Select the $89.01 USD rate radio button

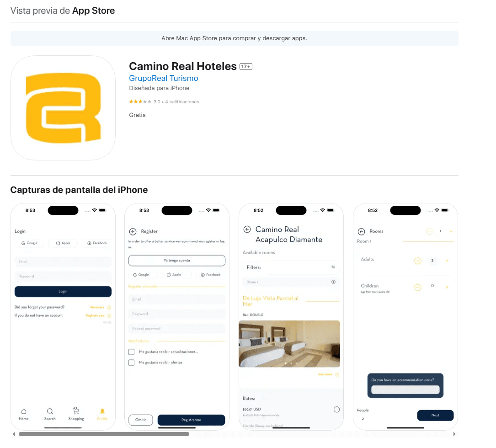pyautogui.click(x=336, y=410)
